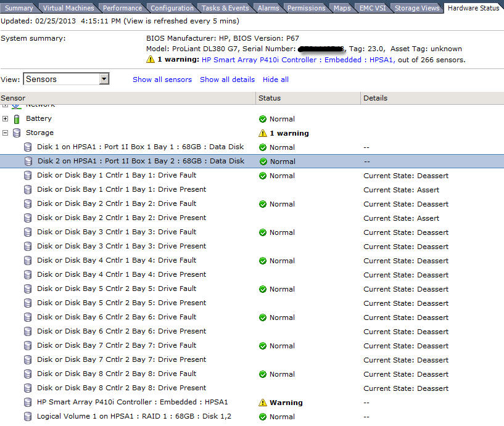Open the Summary tab

(19, 8)
